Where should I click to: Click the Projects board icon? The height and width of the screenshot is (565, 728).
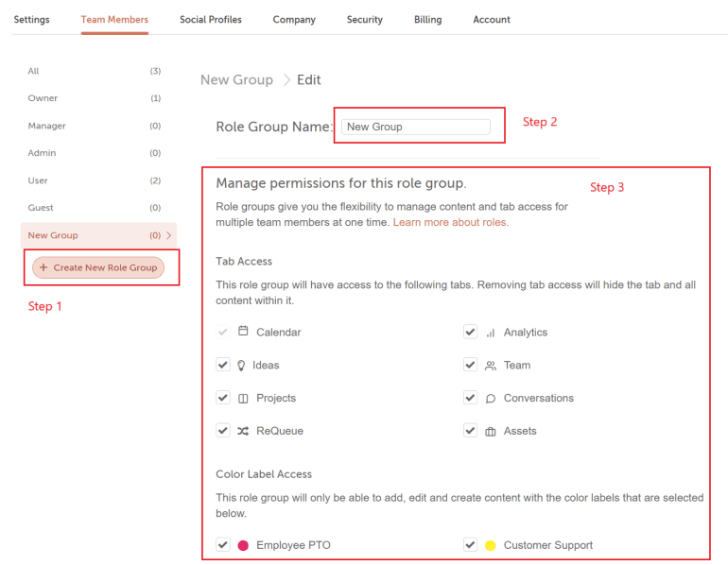coord(243,399)
